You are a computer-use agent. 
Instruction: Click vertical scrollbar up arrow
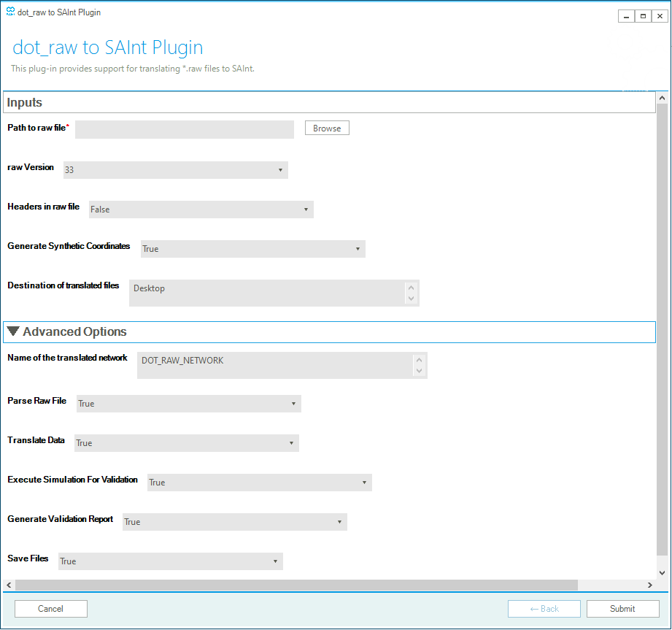(662, 98)
